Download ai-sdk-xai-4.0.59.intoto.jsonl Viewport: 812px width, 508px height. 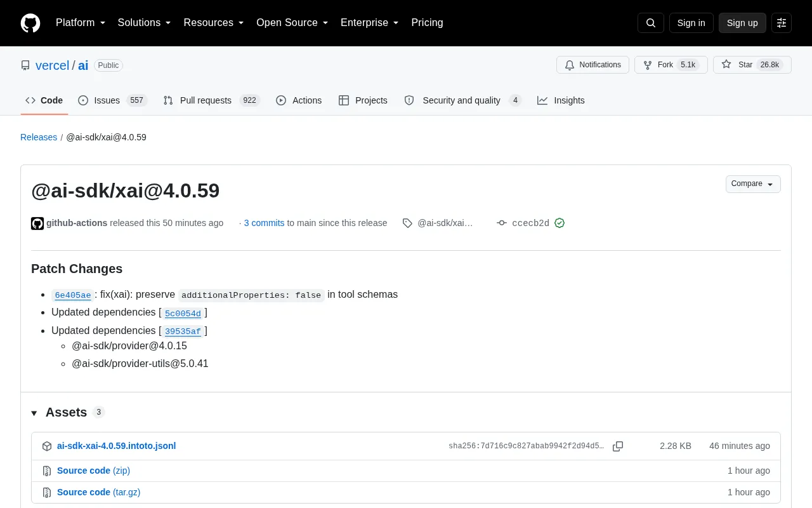coord(116,446)
